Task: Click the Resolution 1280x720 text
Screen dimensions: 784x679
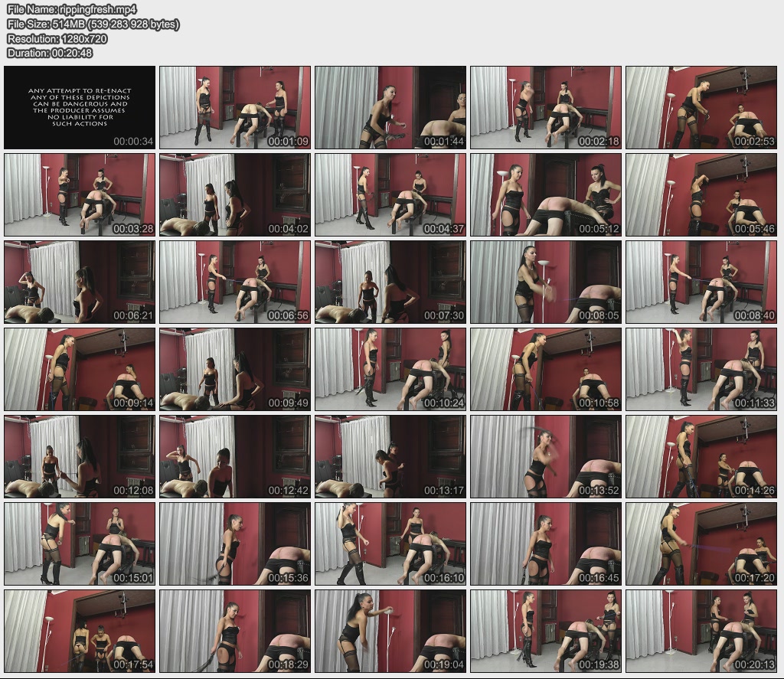Action: pos(57,38)
